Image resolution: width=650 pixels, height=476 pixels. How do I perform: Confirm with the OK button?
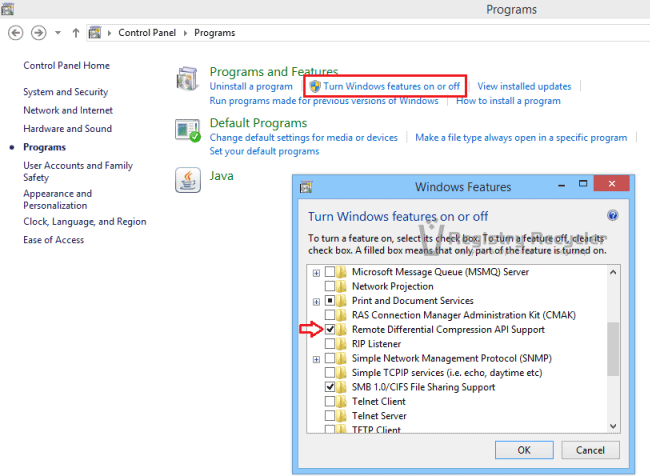pos(524,450)
